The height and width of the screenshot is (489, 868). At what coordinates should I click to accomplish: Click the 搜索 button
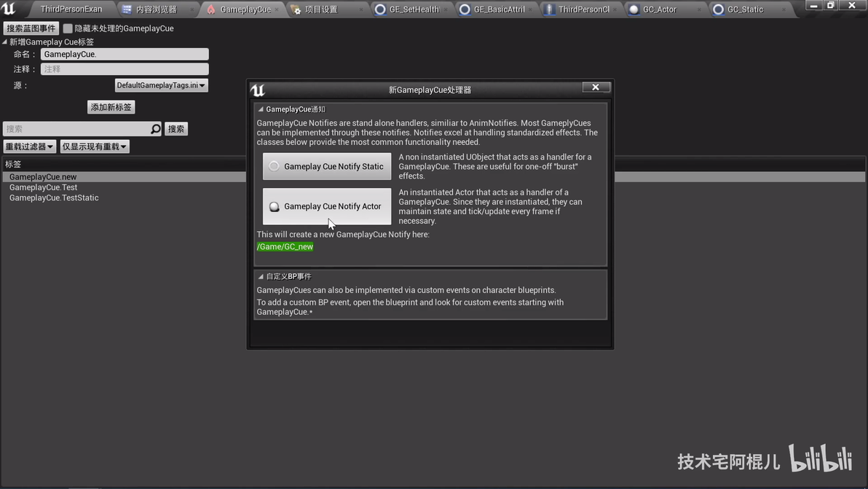176,129
